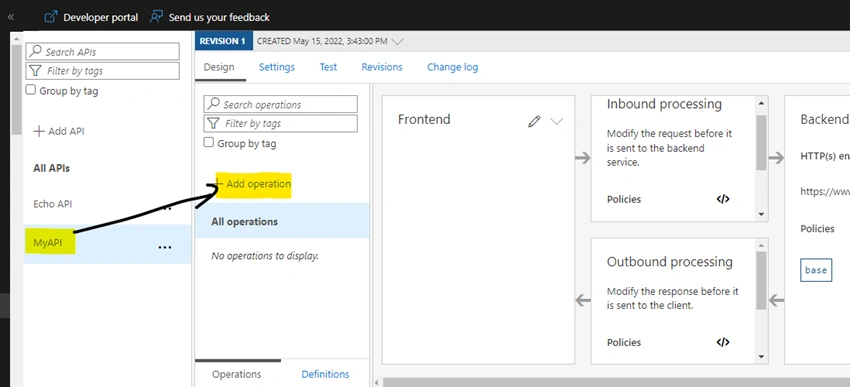The width and height of the screenshot is (850, 387).
Task: Enable Group by tag for APIs
Action: coord(31,90)
